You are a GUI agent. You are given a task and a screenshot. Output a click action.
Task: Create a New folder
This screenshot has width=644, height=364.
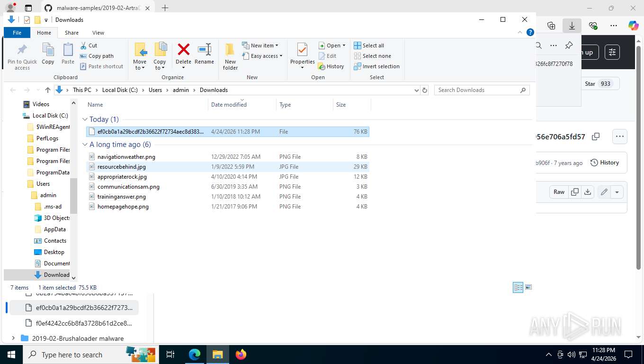coord(230,57)
